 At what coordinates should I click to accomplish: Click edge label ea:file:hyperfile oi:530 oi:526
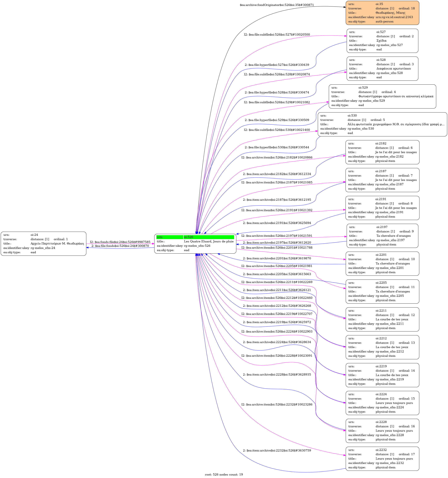[277, 147]
